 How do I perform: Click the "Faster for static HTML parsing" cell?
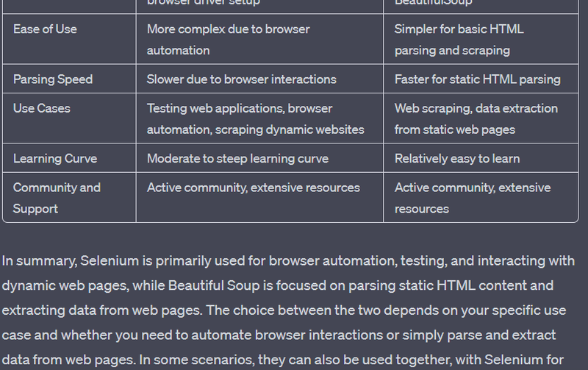[477, 79]
